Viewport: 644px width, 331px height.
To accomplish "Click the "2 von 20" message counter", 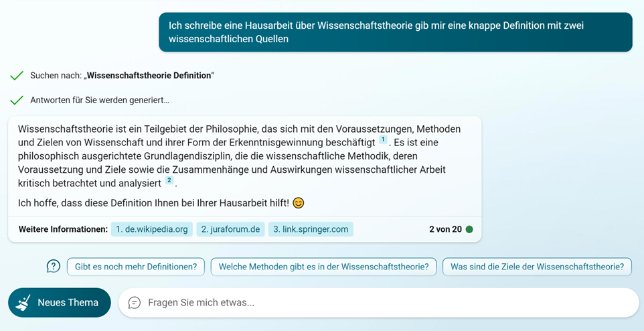I will point(445,229).
